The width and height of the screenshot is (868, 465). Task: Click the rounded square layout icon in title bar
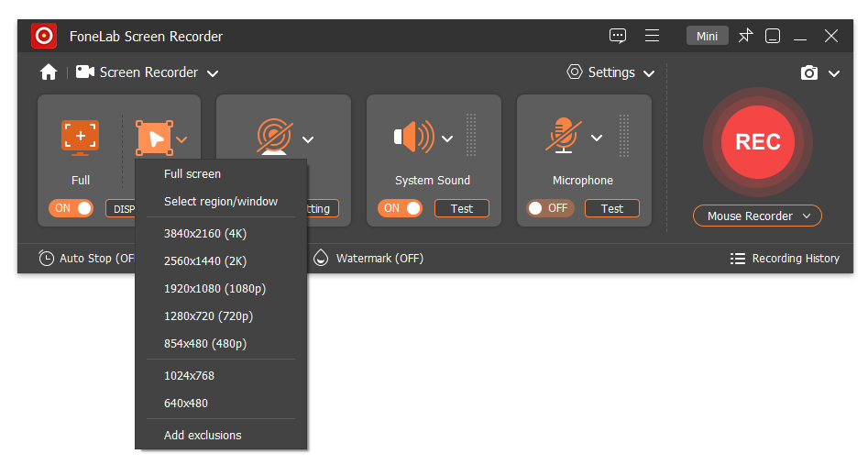point(773,36)
